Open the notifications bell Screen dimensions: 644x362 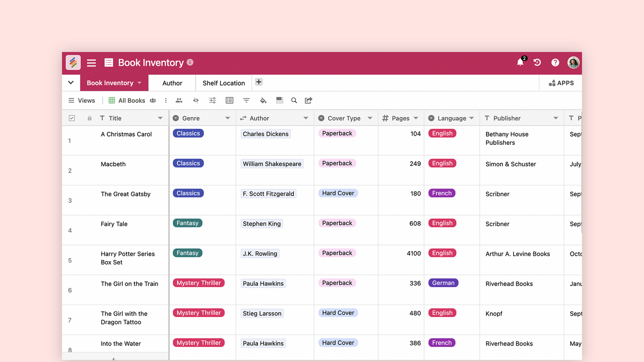(x=520, y=62)
